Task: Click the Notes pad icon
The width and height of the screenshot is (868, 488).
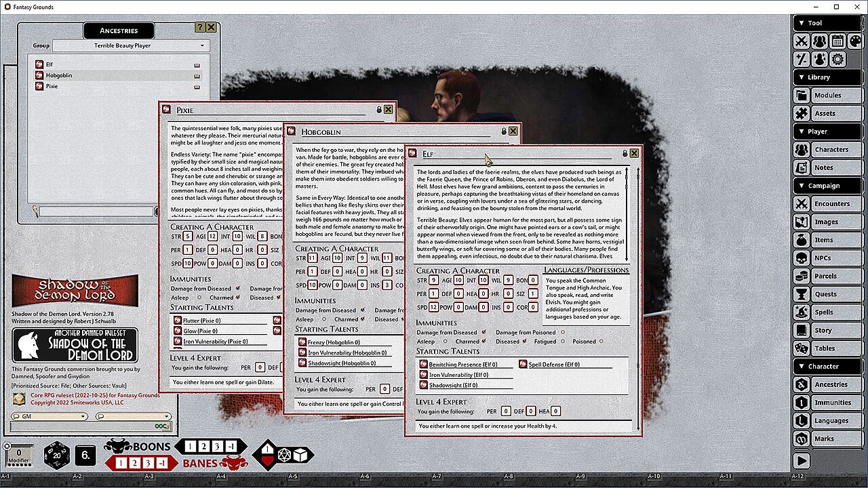Action: [x=802, y=167]
